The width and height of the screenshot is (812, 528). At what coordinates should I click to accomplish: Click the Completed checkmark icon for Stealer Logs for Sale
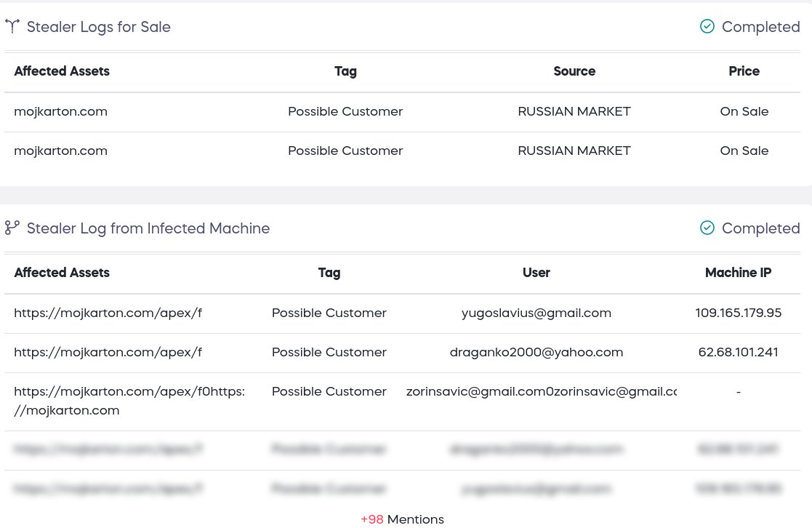tap(707, 26)
